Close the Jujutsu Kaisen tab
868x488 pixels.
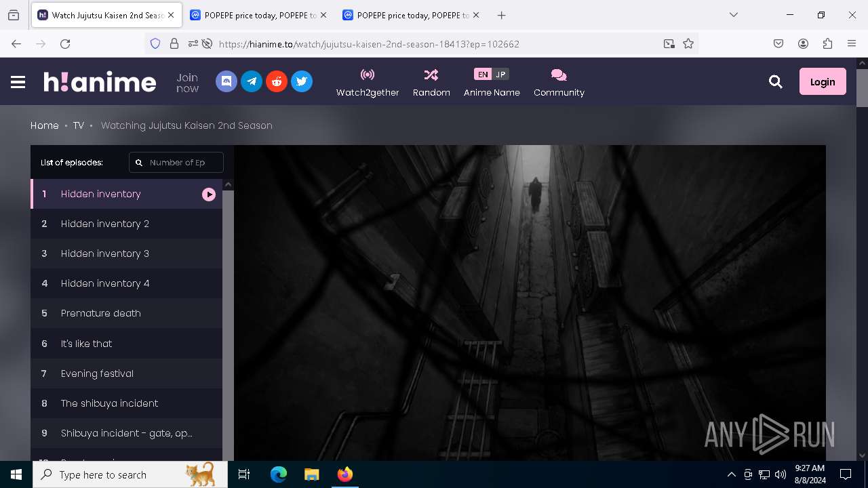pos(171,15)
